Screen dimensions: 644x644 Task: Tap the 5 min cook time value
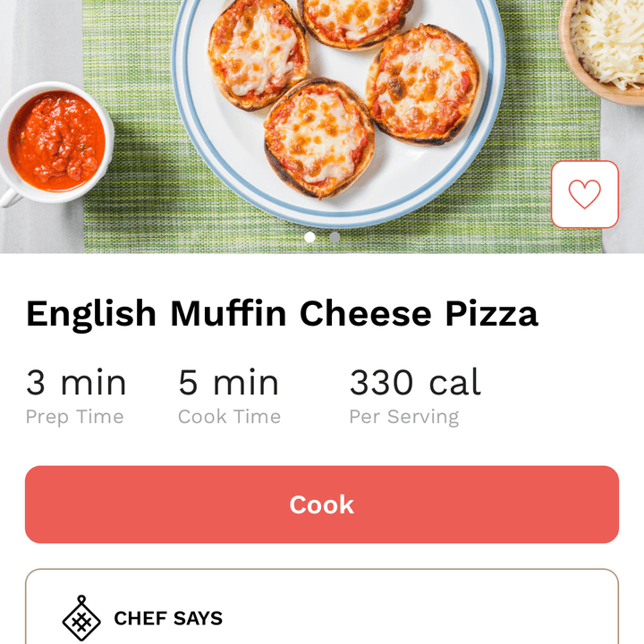click(228, 383)
